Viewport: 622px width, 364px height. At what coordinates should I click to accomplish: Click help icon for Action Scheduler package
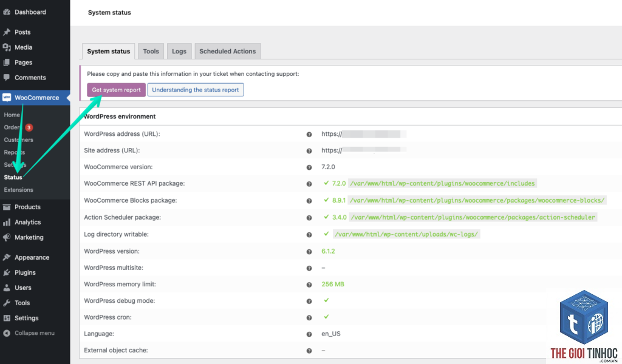coord(309,218)
